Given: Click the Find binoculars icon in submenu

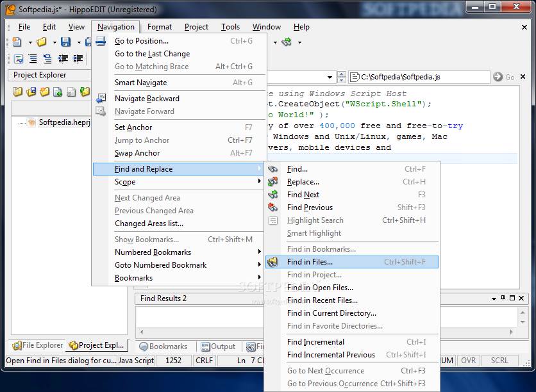Looking at the screenshot, I should coord(272,169).
